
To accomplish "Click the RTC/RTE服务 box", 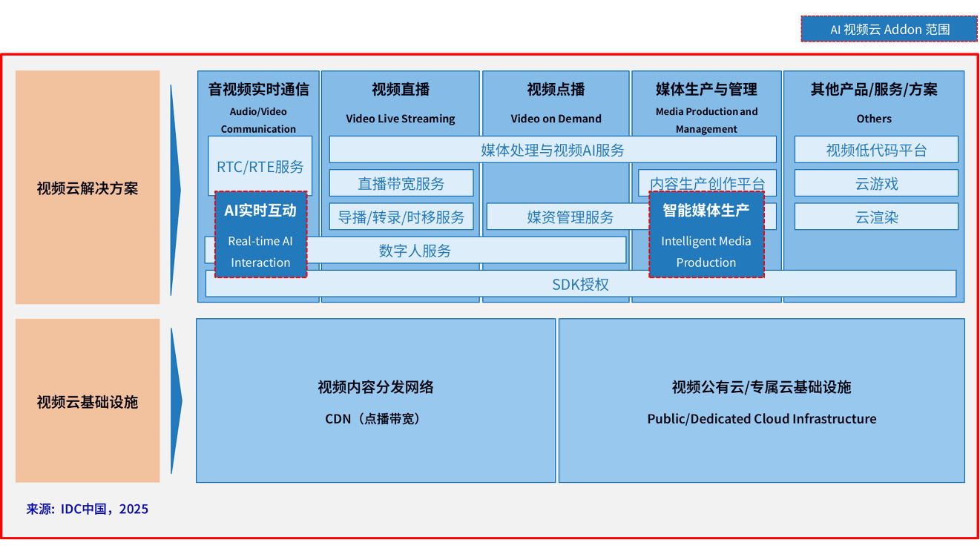I will pyautogui.click(x=260, y=165).
